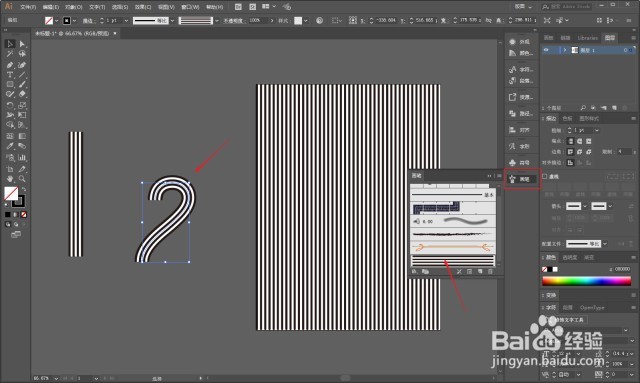The width and height of the screenshot is (640, 383).
Task: Select the Eraser tool
Action: point(22,94)
